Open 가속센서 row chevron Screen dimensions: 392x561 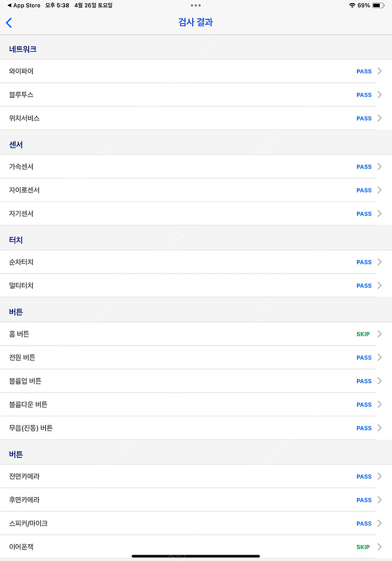point(379,167)
